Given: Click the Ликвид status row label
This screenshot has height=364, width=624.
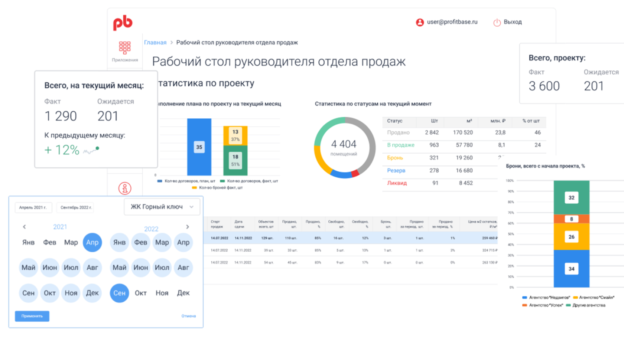Looking at the screenshot, I should (397, 183).
